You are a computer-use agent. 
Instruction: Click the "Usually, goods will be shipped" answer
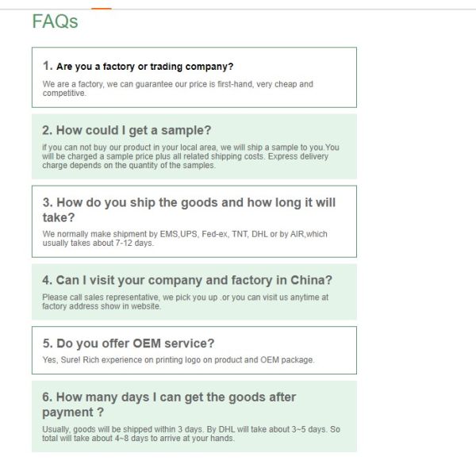tap(190, 433)
